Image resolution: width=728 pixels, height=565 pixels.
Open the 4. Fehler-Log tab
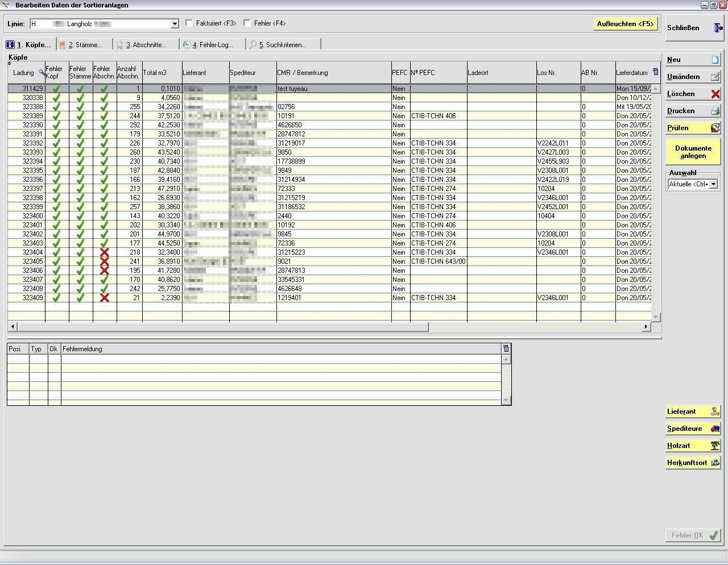click(x=212, y=45)
